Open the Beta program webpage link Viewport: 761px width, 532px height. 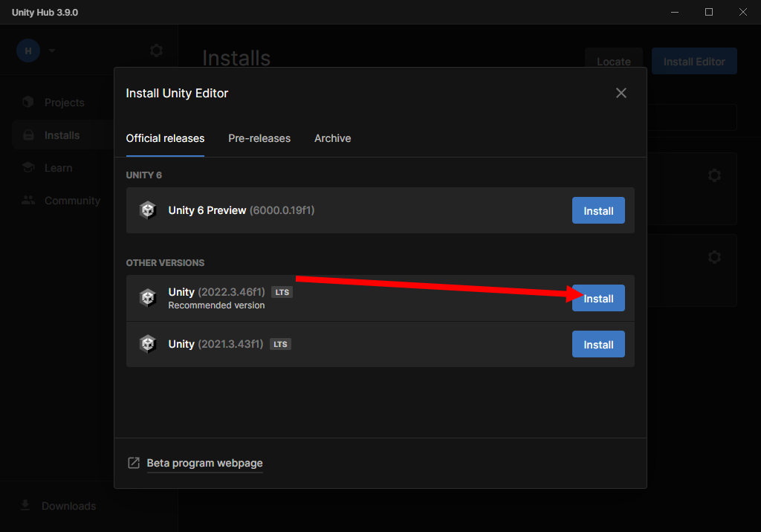[x=204, y=463]
